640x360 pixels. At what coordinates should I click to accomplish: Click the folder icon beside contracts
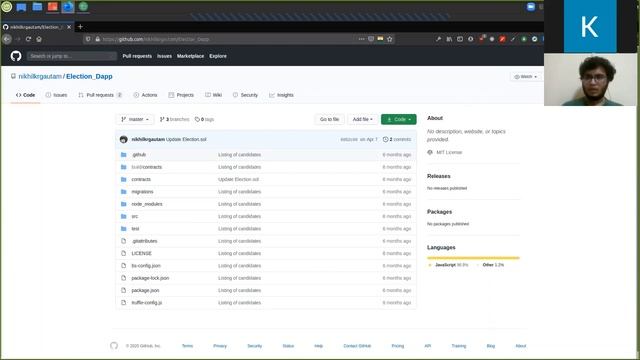point(124,179)
